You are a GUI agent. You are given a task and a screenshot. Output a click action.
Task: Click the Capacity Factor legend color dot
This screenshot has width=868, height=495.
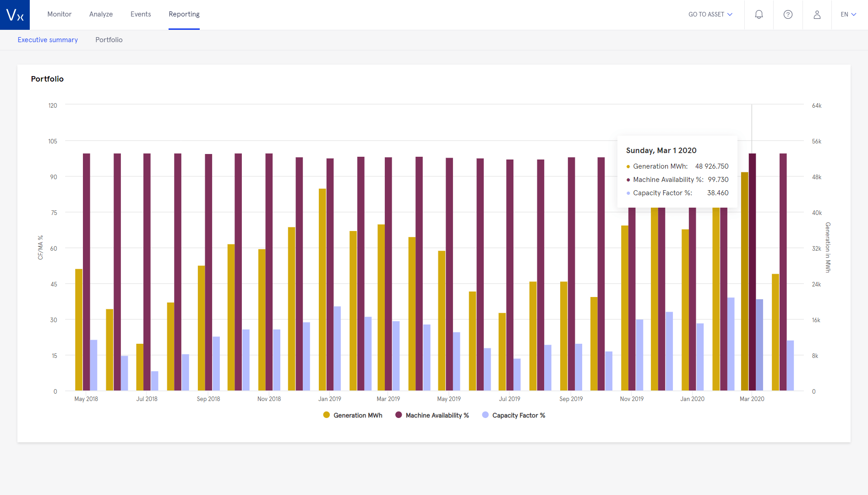[x=486, y=415]
